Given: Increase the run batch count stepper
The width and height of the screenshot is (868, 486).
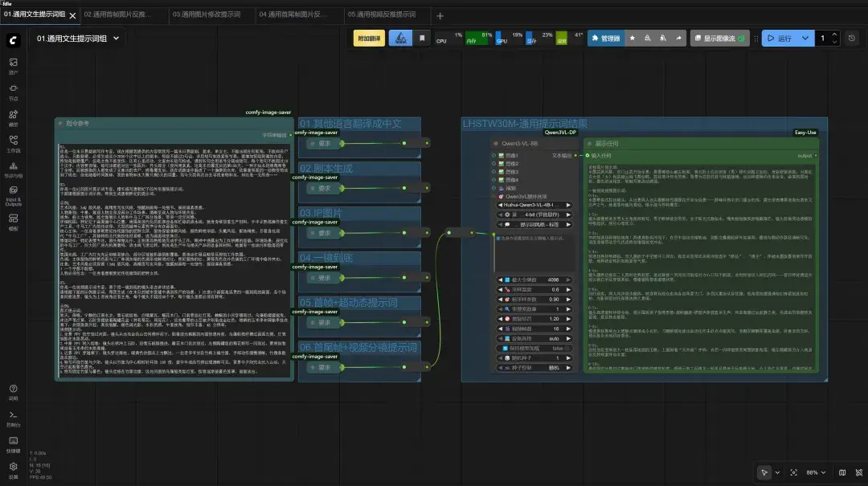Looking at the screenshot, I should (x=835, y=35).
